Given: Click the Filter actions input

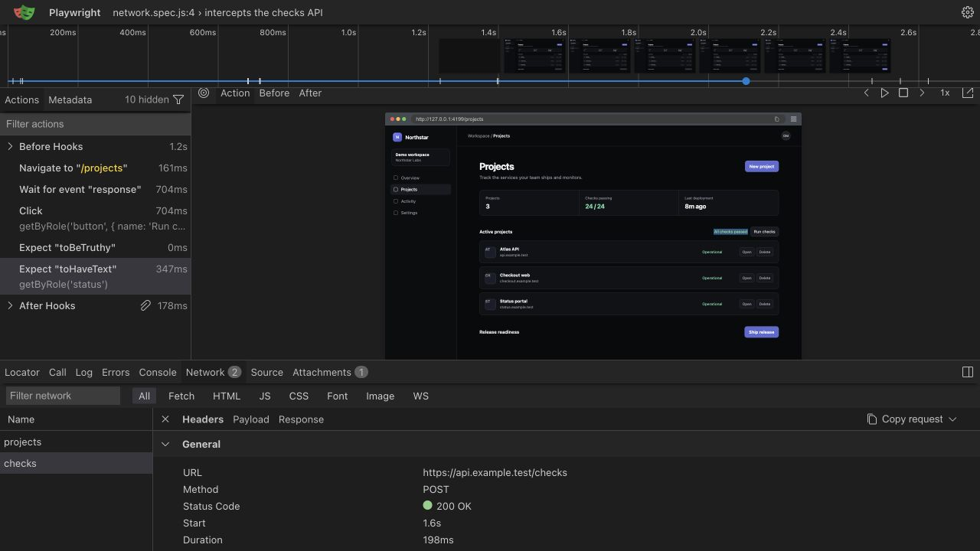Looking at the screenshot, I should [x=95, y=124].
